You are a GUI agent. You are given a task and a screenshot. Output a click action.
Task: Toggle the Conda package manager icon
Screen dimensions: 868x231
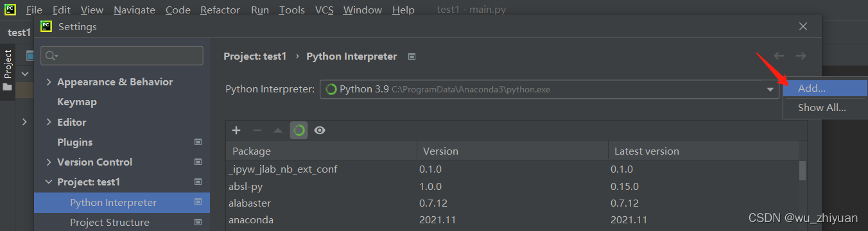tap(299, 130)
